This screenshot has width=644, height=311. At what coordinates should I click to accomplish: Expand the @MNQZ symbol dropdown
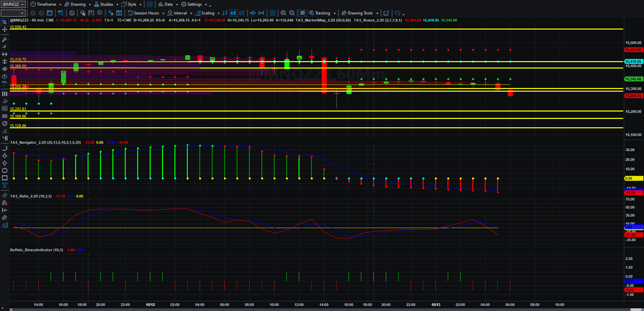[13, 4]
